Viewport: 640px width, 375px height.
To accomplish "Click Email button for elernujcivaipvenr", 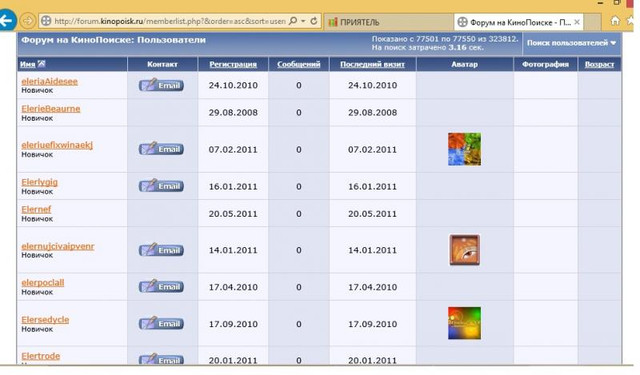I will [x=161, y=250].
